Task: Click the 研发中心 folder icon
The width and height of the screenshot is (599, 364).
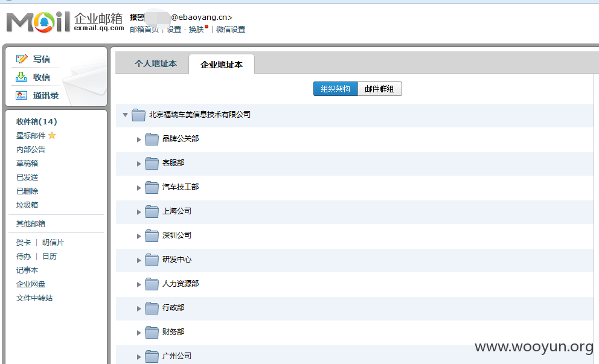Action: click(x=152, y=260)
